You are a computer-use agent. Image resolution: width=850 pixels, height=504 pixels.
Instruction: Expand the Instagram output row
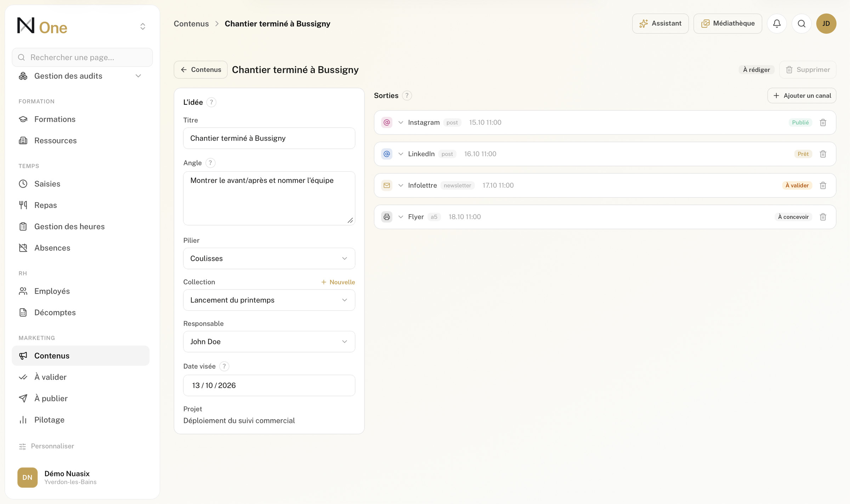401,122
